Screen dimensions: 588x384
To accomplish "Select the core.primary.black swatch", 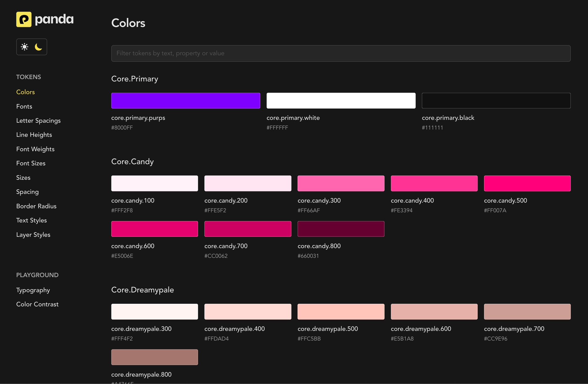I will point(496,101).
